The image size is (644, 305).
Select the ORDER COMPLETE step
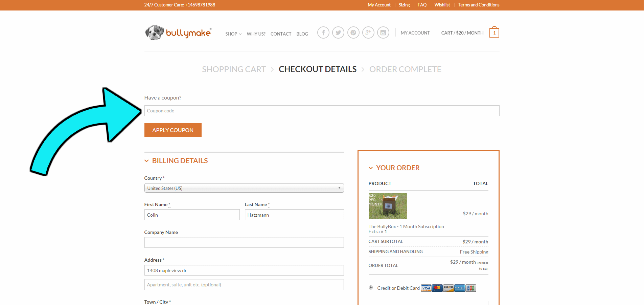pyautogui.click(x=405, y=69)
